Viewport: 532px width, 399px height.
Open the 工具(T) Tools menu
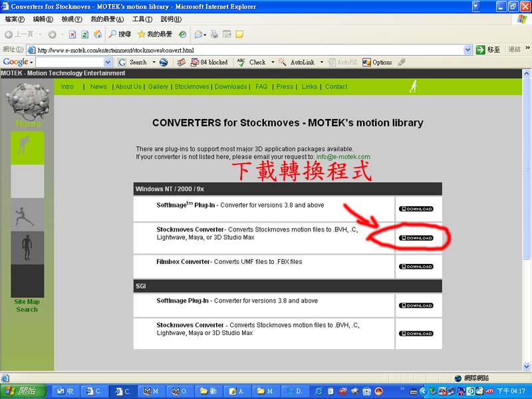[x=142, y=19]
